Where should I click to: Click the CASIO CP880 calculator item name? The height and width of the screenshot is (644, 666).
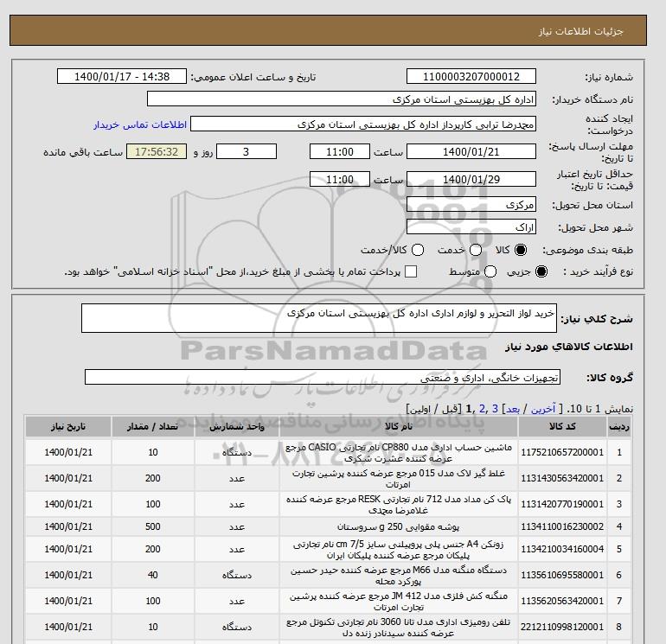(399, 453)
